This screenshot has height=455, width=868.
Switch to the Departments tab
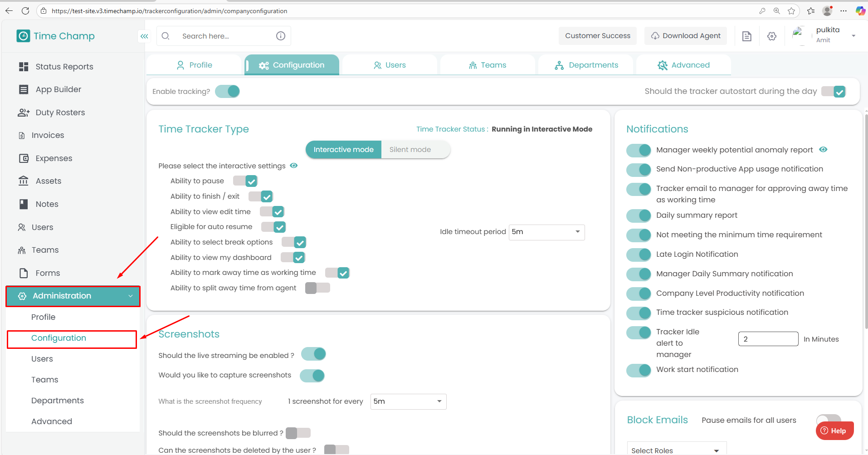click(x=586, y=65)
